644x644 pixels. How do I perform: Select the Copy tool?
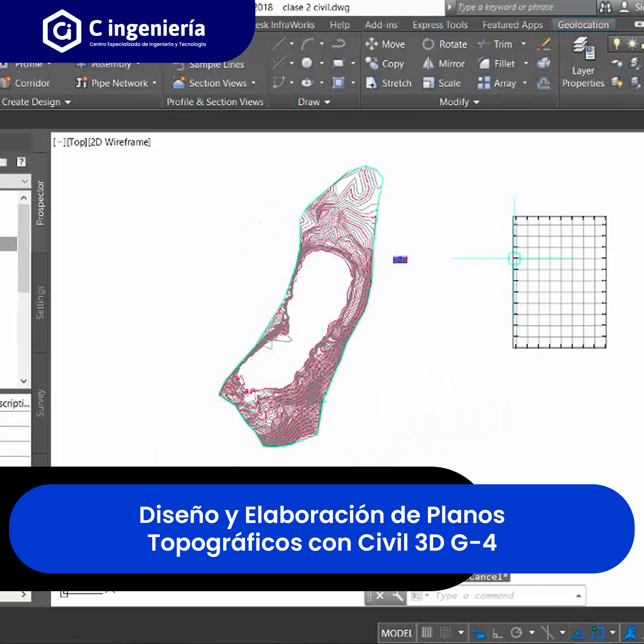coord(384,63)
